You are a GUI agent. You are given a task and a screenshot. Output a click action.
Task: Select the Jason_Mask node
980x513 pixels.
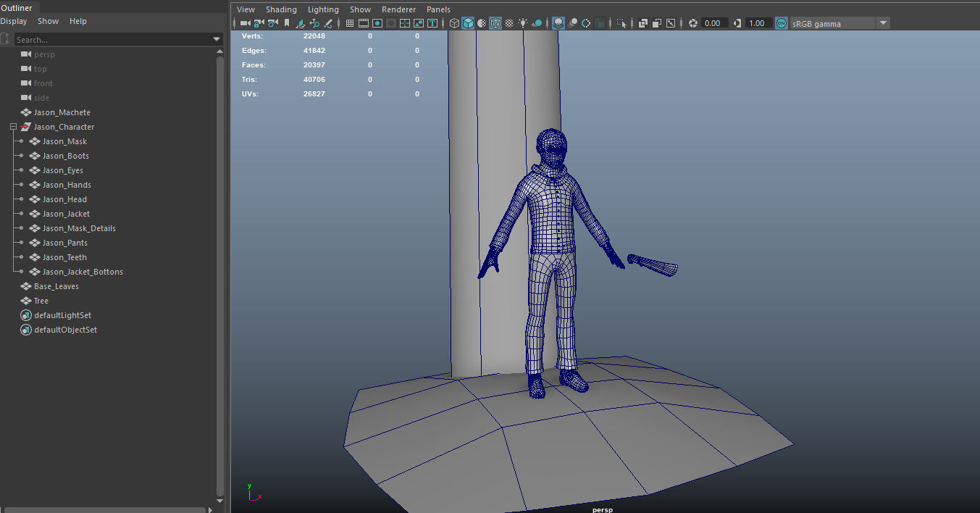click(64, 141)
